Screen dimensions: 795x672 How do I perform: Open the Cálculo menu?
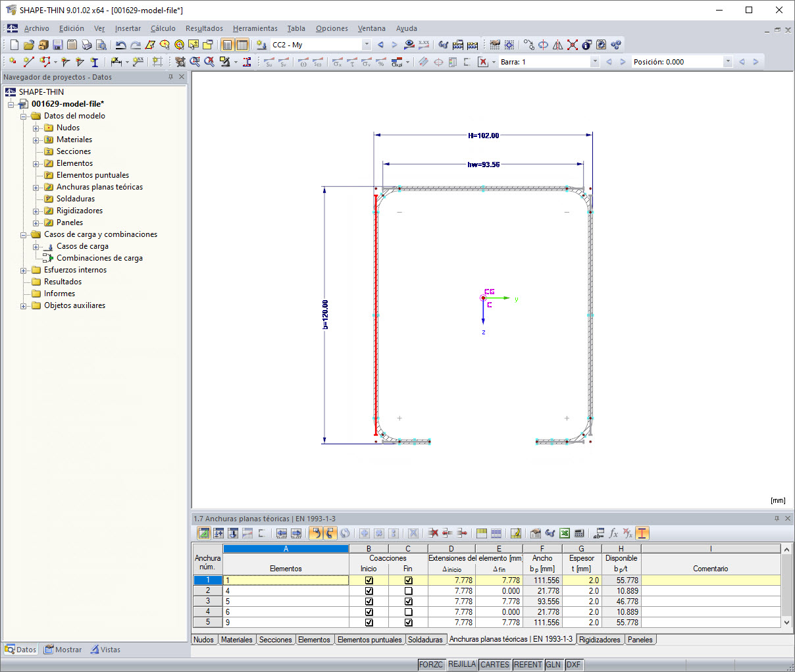tap(163, 28)
